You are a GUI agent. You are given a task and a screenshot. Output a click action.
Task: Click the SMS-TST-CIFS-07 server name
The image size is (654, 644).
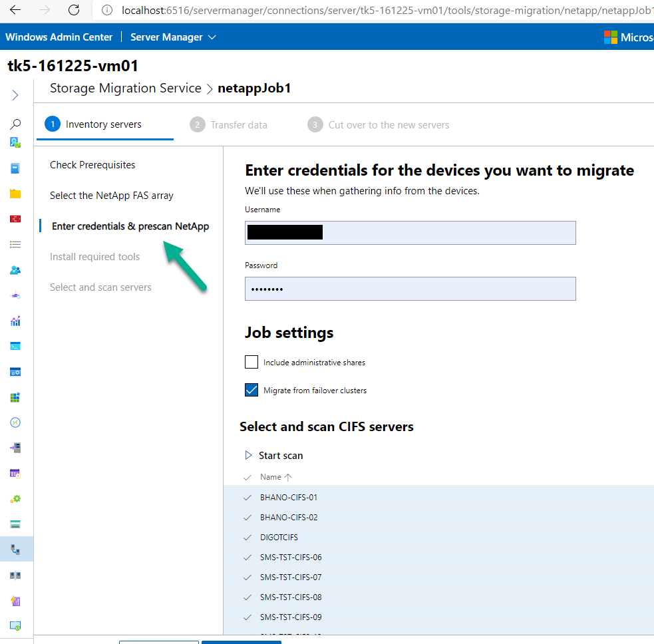click(x=291, y=577)
